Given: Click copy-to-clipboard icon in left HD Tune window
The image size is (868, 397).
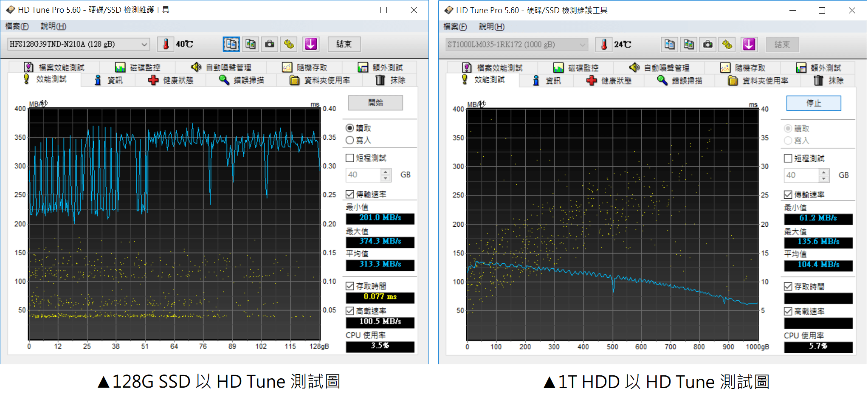Looking at the screenshot, I should (x=231, y=44).
